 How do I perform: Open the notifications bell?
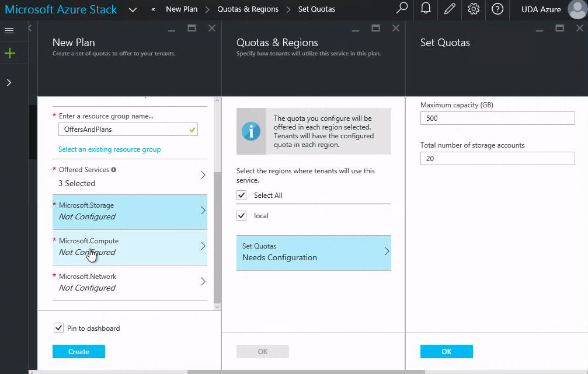click(426, 9)
